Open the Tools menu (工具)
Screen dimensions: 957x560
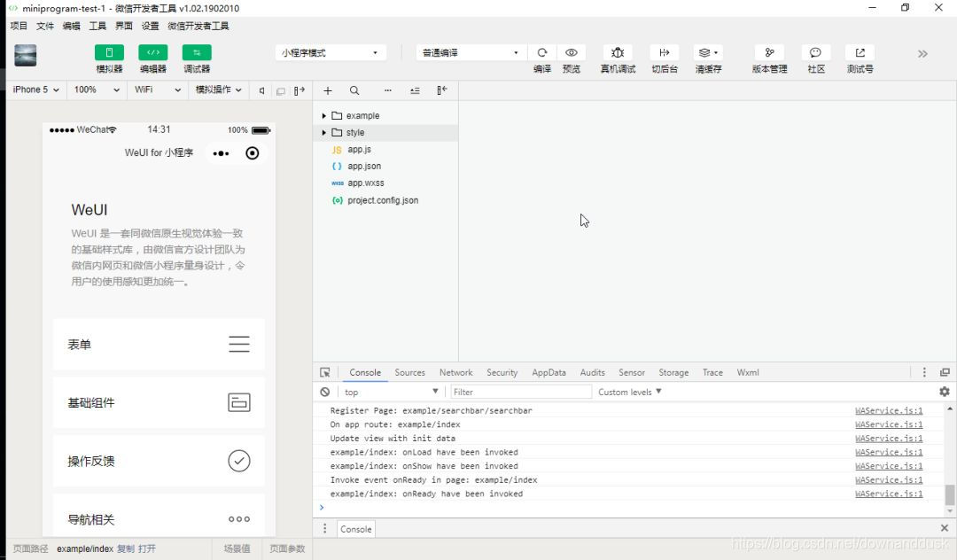[97, 26]
